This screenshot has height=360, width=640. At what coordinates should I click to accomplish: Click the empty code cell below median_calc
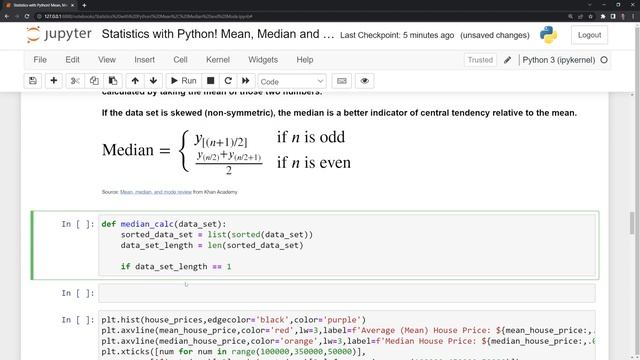pyautogui.click(x=347, y=293)
